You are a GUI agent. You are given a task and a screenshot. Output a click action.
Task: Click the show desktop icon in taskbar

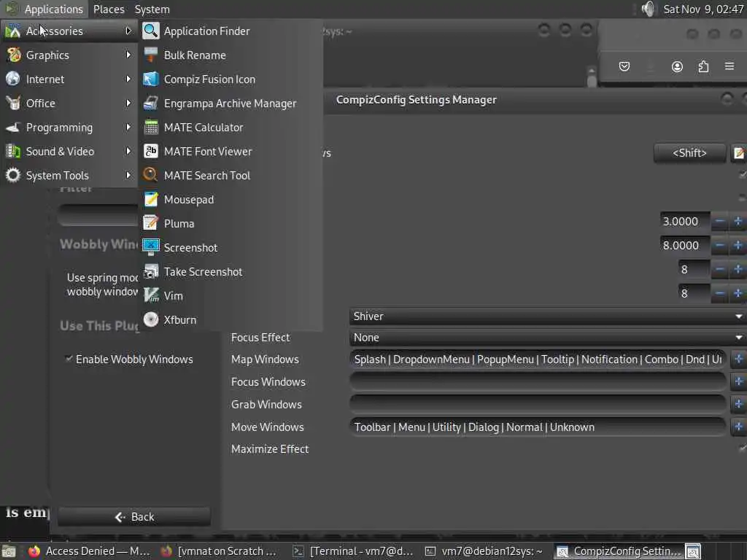pos(8,551)
